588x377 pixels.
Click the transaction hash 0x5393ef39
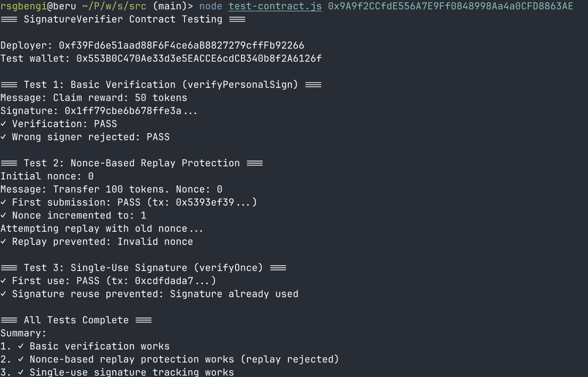point(205,202)
